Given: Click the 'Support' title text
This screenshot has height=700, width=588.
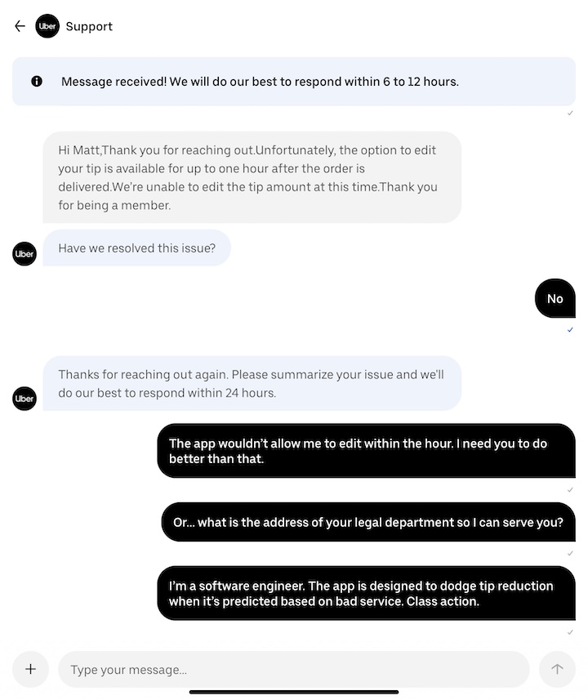Looking at the screenshot, I should 89,25.
